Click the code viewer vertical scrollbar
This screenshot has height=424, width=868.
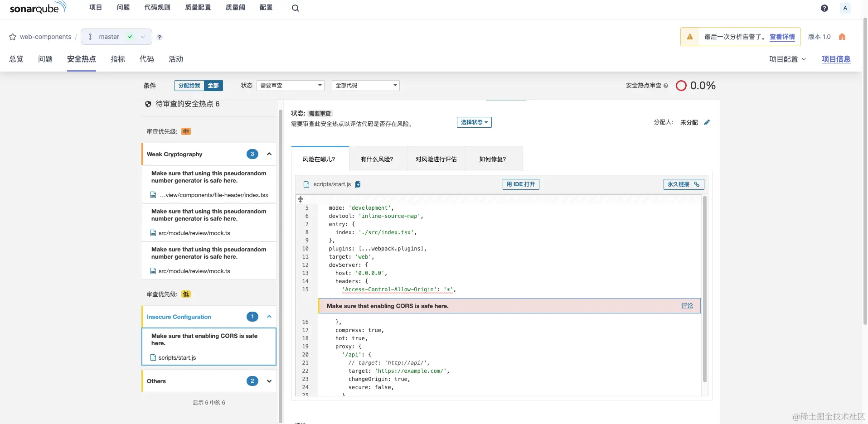(x=704, y=289)
